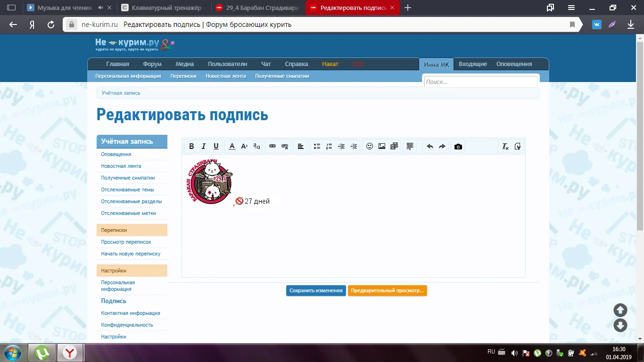This screenshot has width=644, height=362.
Task: Open the smilies picker
Action: tap(370, 147)
